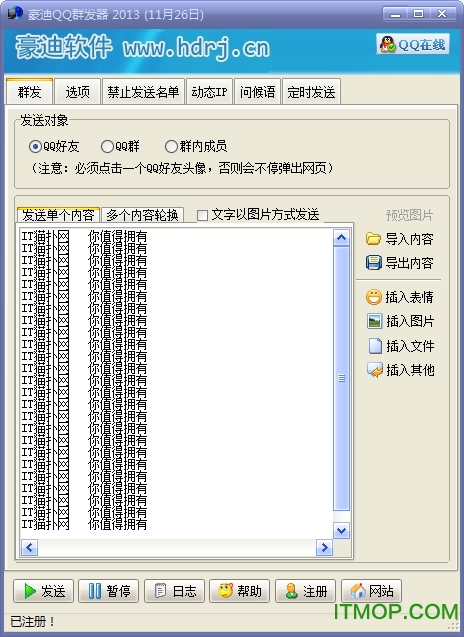464x637 pixels.
Task: Click the 已注册！ status bar text
Action: (32, 622)
